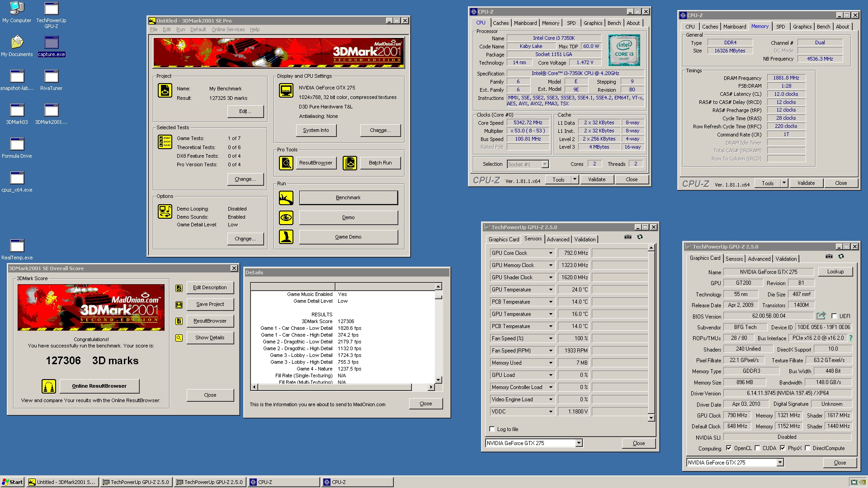Toggle the PhysX checkbox
This screenshot has height=488, width=868.
tap(782, 448)
